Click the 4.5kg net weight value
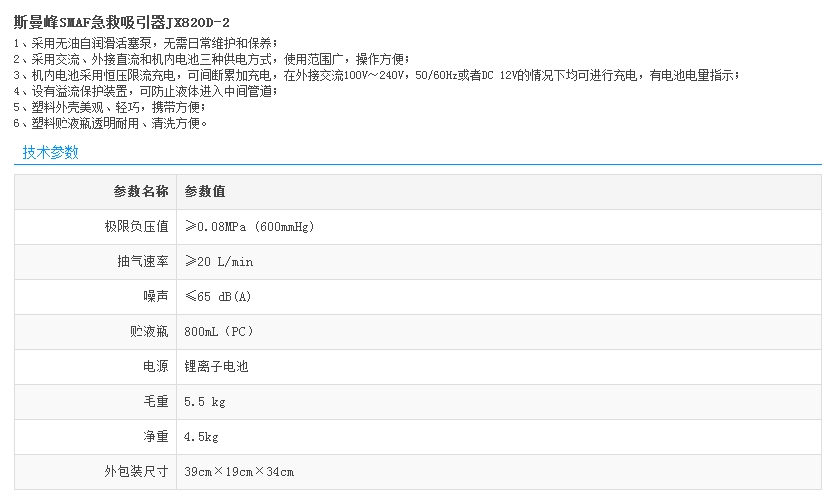 click(x=202, y=437)
